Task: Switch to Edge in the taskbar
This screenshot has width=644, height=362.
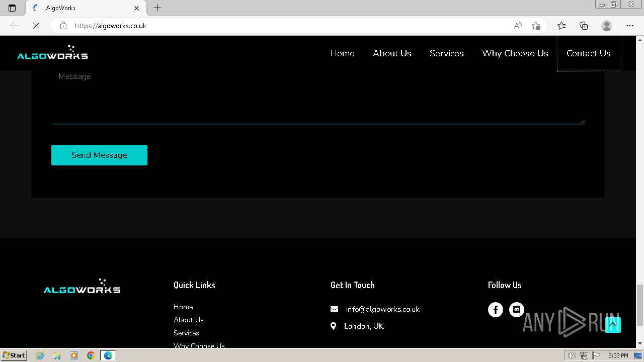Action: click(x=108, y=355)
